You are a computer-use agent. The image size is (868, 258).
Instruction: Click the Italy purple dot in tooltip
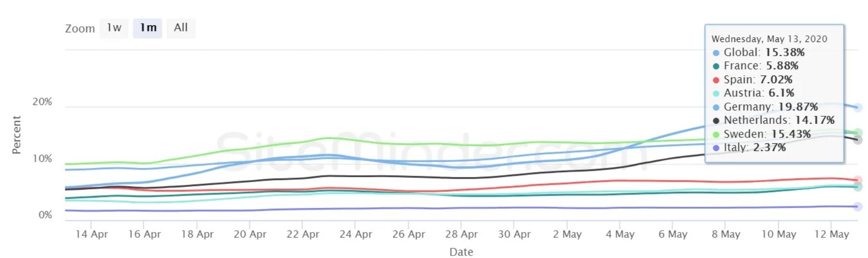coord(716,148)
